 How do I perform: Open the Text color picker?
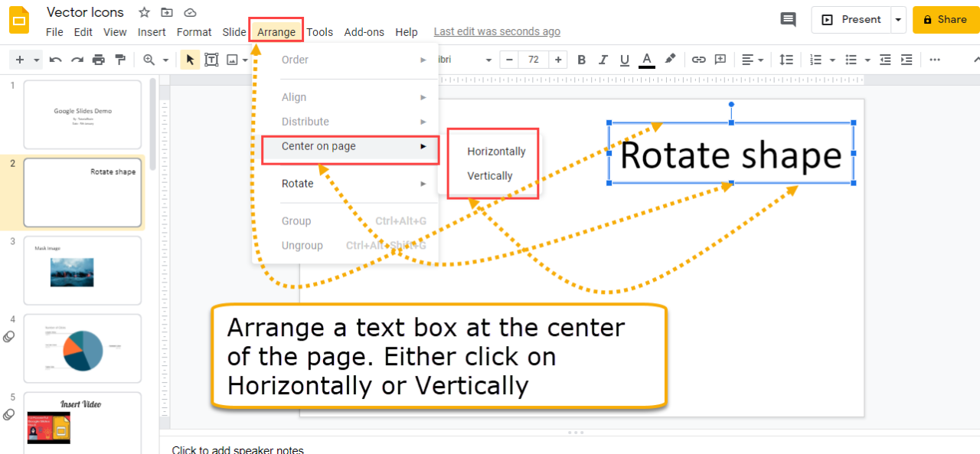(646, 59)
